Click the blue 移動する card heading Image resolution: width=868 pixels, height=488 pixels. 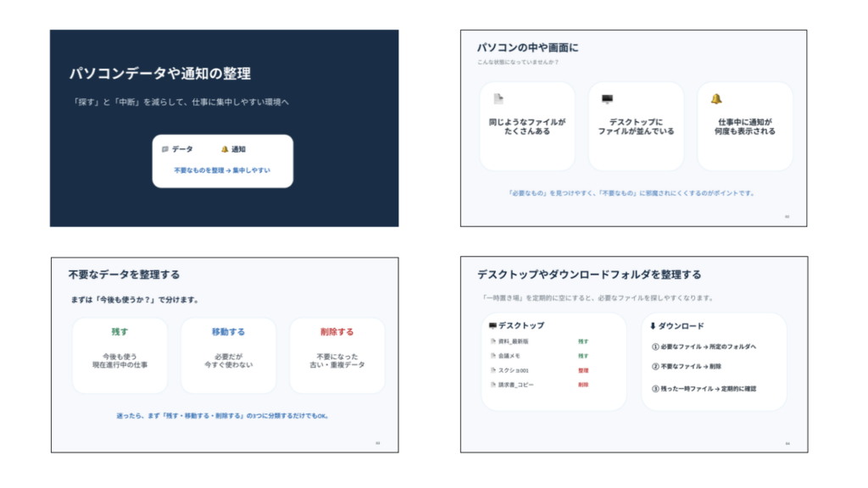[x=228, y=332]
